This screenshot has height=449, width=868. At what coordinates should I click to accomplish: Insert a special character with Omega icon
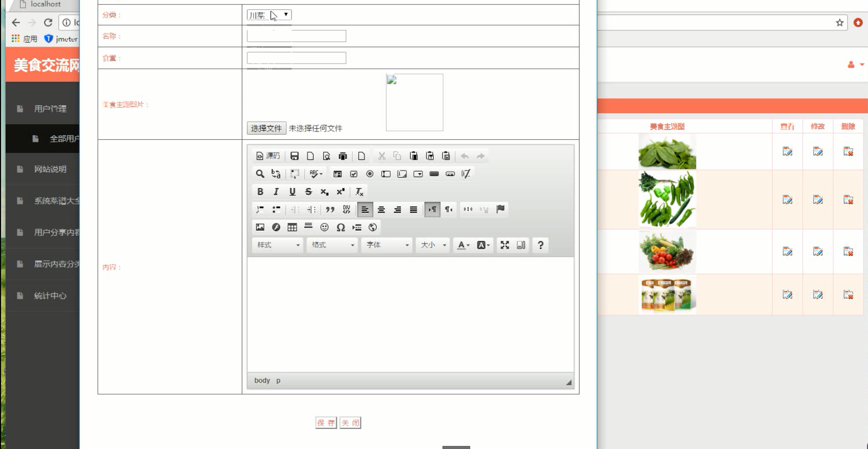click(341, 227)
